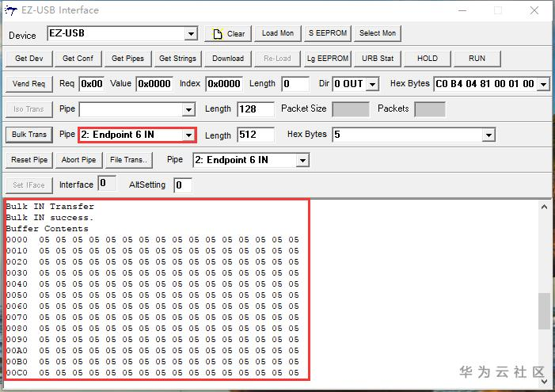
Task: Open Reset Pipe row Pipe dropdown
Action: pyautogui.click(x=302, y=161)
